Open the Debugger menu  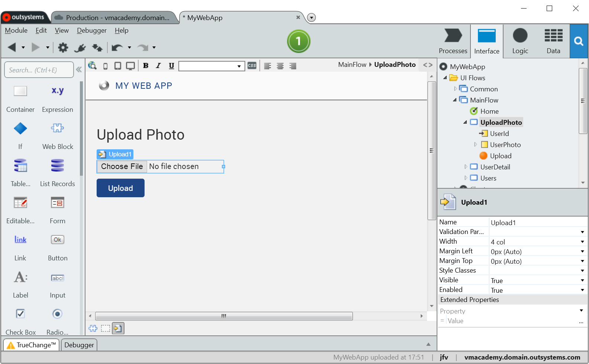(x=91, y=30)
